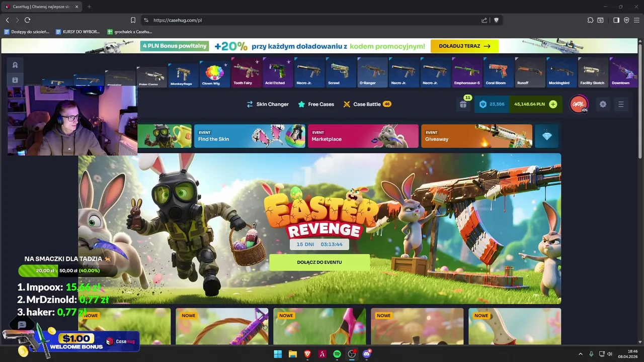The image size is (644, 362).
Task: Click the Acid Etched skin drop
Action: (278, 72)
